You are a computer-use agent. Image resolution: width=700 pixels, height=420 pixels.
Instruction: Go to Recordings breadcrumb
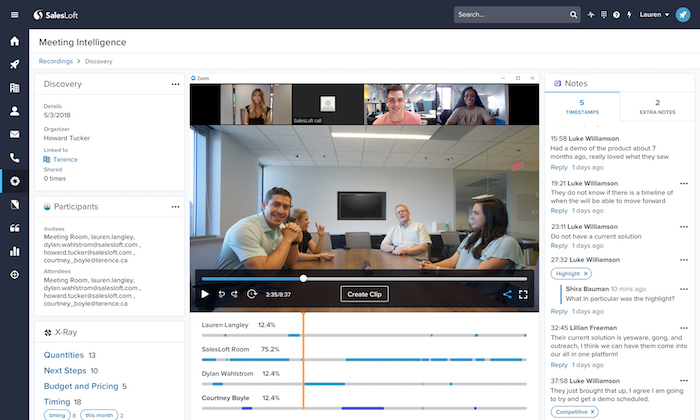pos(55,61)
